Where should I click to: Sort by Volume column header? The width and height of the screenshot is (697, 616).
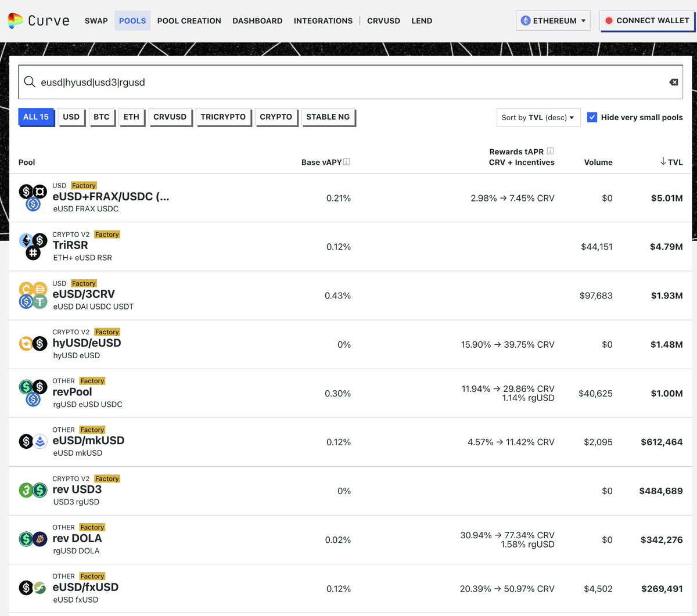(x=598, y=162)
